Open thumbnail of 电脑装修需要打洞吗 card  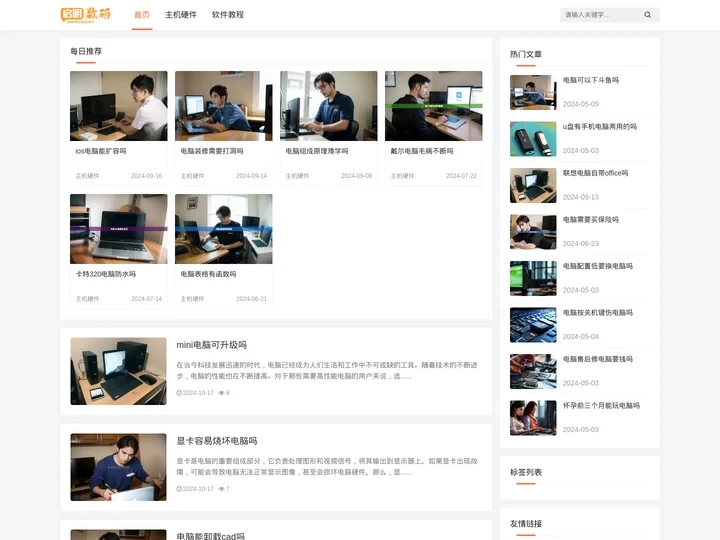tap(224, 106)
